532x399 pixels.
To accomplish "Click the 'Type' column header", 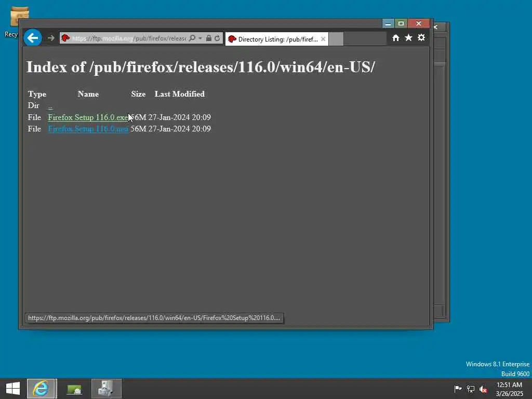I will 37,94.
